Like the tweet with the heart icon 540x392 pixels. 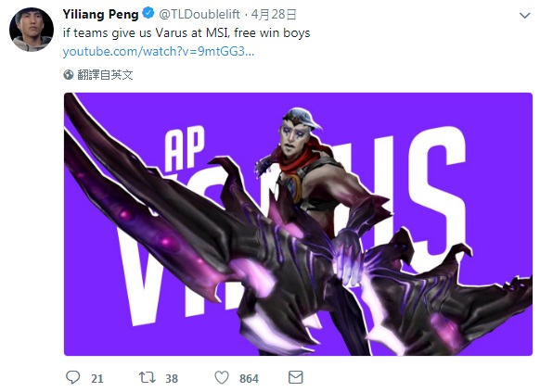coord(222,377)
